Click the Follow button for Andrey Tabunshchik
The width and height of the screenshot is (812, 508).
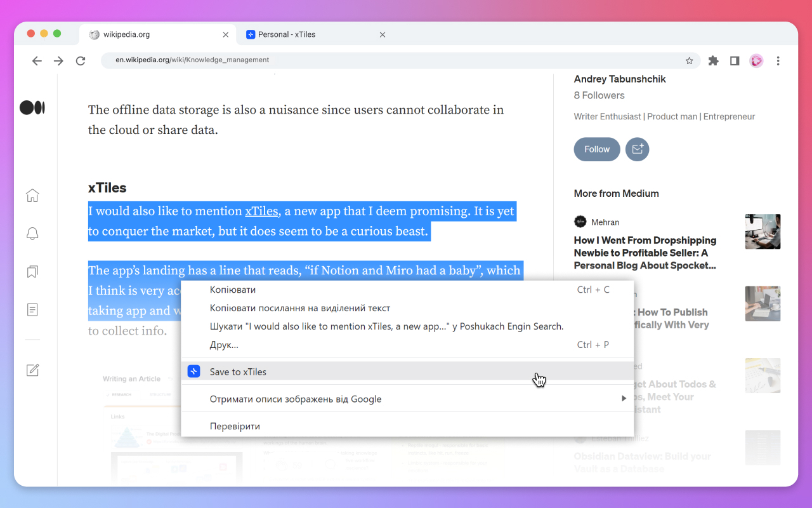click(x=596, y=149)
